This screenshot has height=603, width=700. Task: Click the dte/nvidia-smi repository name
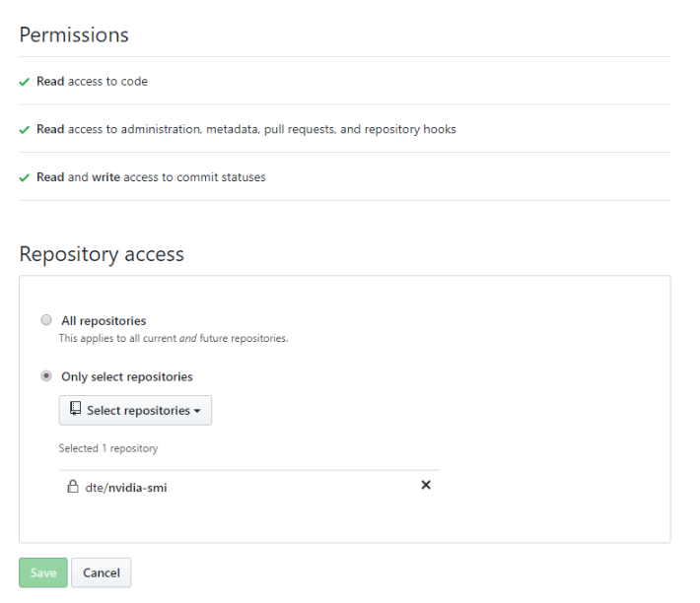(126, 488)
